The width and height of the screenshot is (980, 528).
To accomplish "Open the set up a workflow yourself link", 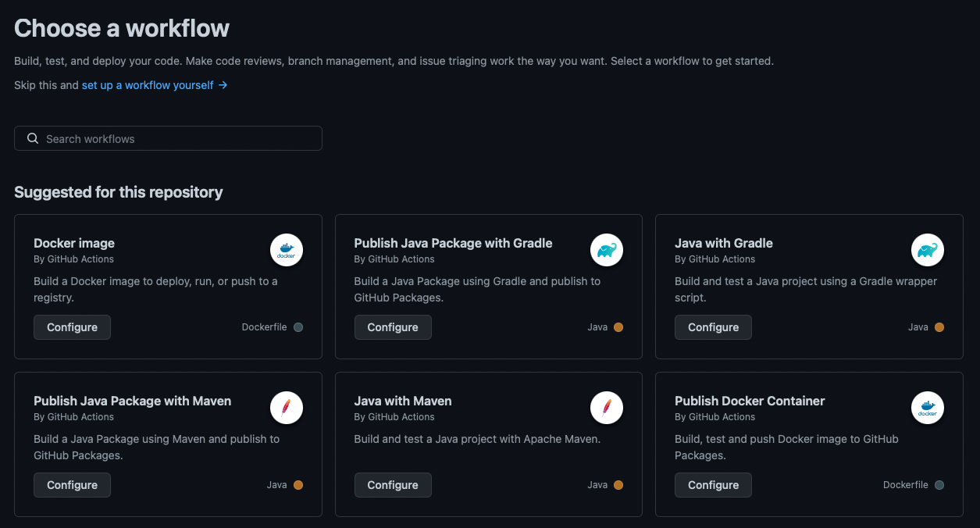I will [155, 85].
